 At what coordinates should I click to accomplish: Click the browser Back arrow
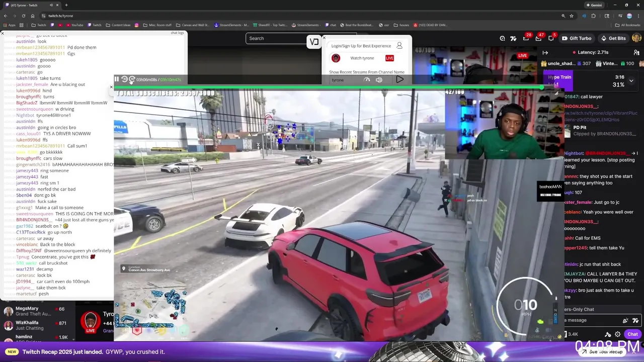point(6,16)
